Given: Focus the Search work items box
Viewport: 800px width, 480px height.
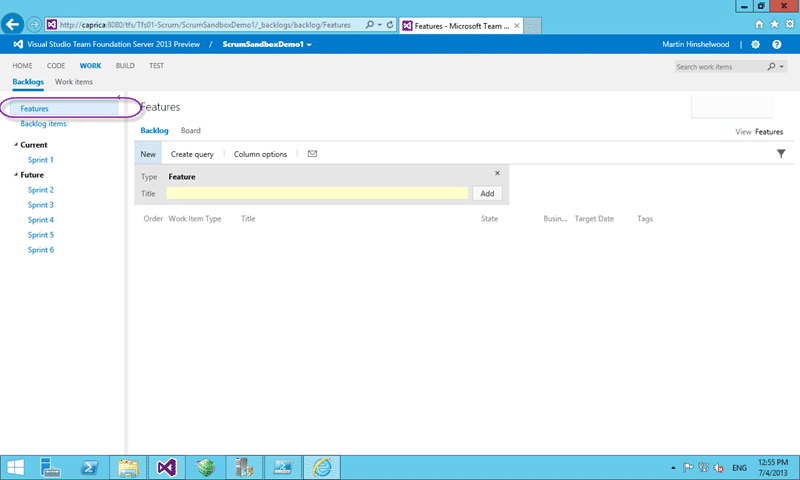Looking at the screenshot, I should 720,66.
